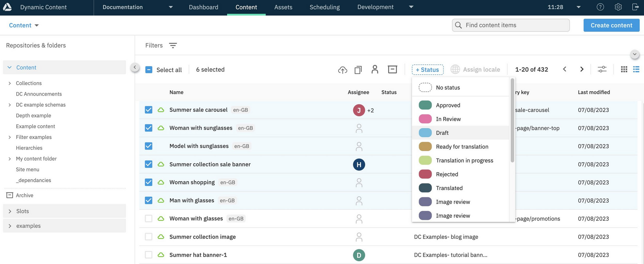This screenshot has height=264, width=644.
Task: Click the Rejected red color swatch
Action: click(x=425, y=174)
